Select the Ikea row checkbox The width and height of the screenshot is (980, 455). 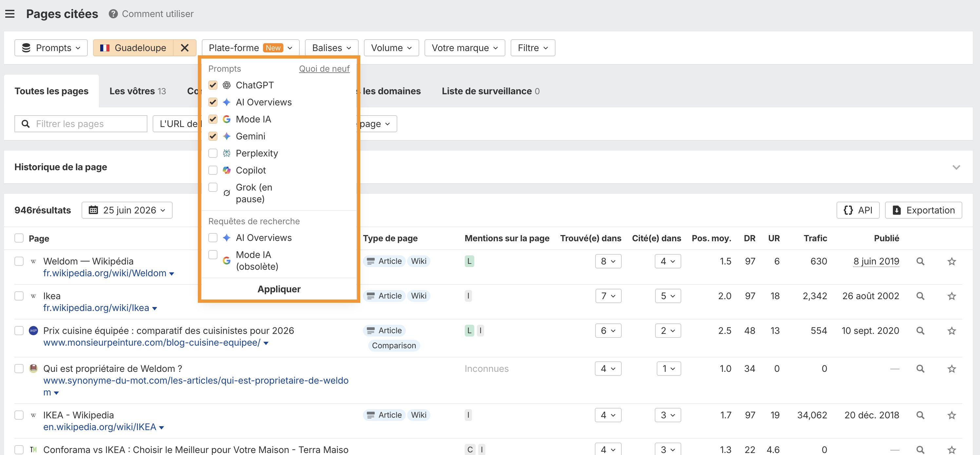(x=19, y=296)
